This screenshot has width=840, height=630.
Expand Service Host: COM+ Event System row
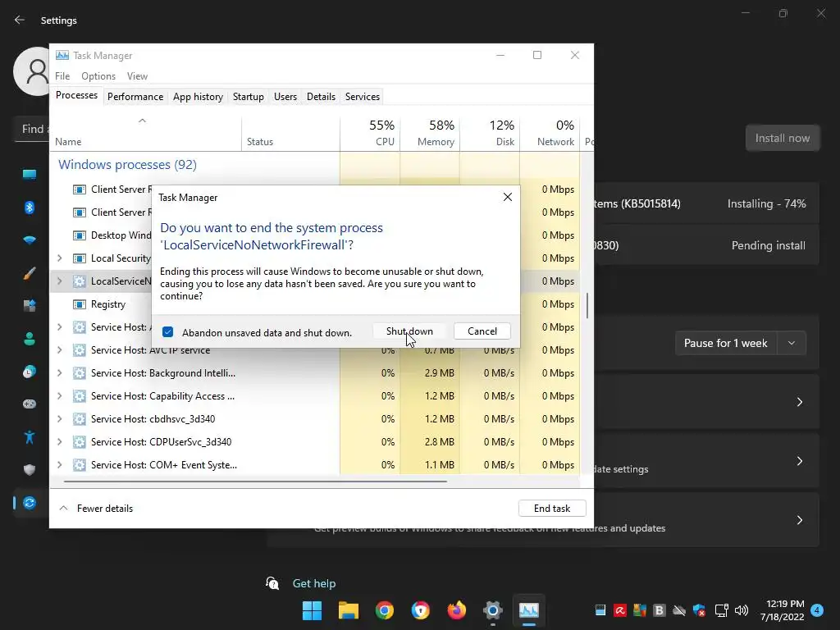(x=59, y=465)
